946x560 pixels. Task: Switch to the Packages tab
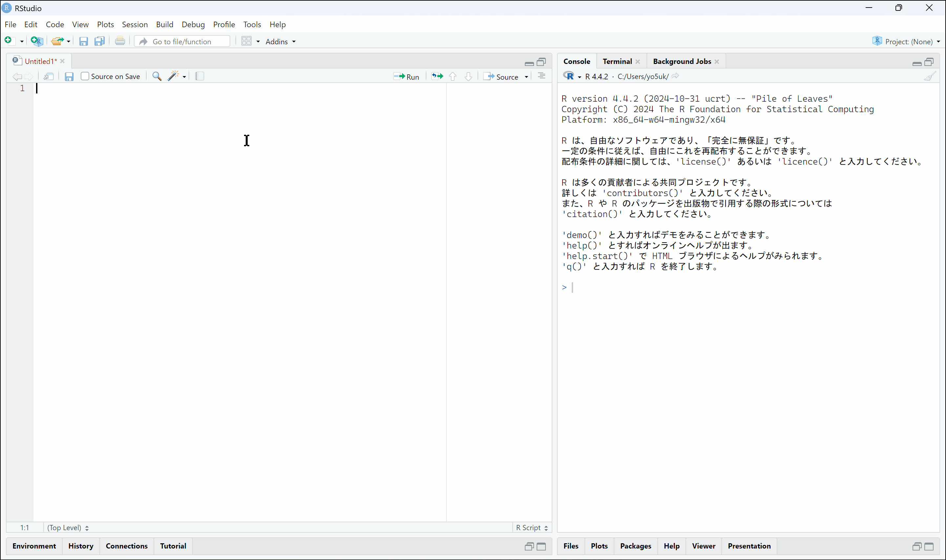pyautogui.click(x=635, y=546)
